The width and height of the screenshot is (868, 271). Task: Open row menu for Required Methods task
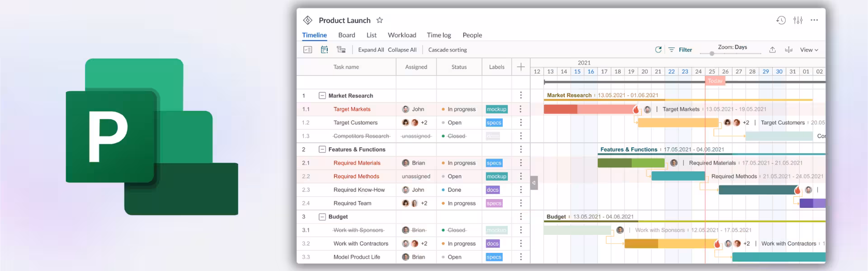[x=521, y=176]
